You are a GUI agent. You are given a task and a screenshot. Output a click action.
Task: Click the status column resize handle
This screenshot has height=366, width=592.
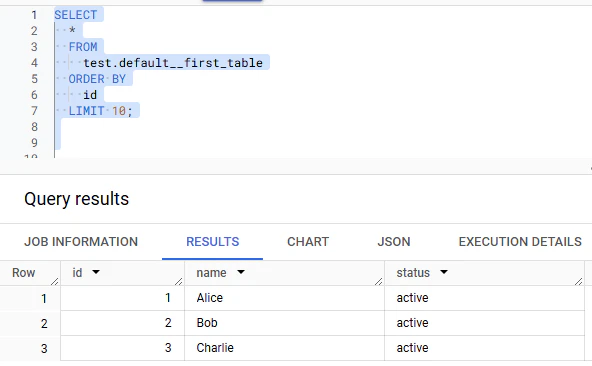coord(578,281)
